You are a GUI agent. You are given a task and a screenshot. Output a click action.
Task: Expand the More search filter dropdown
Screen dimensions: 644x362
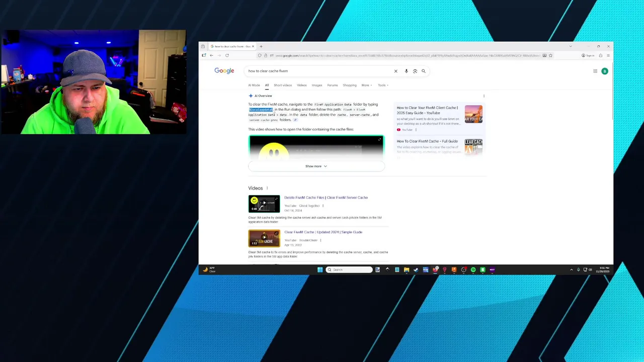367,85
